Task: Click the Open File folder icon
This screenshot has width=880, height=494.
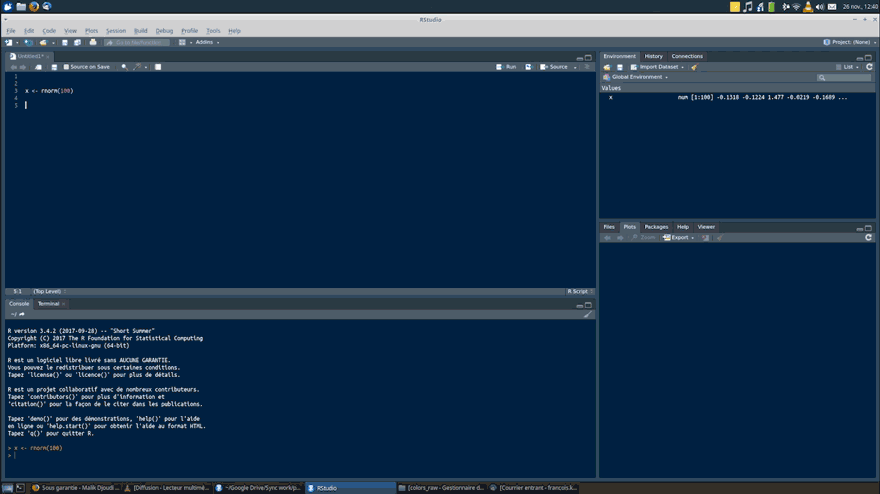Action: coord(43,42)
